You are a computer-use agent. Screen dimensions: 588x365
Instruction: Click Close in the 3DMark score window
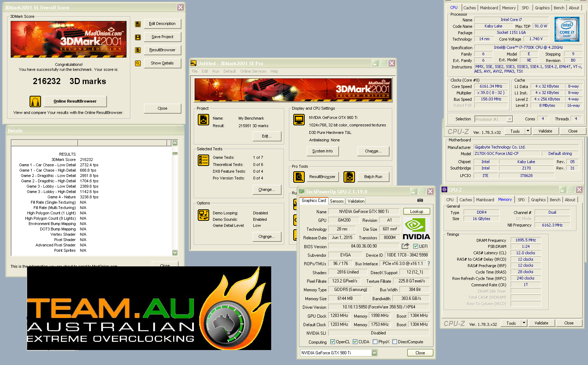click(162, 109)
